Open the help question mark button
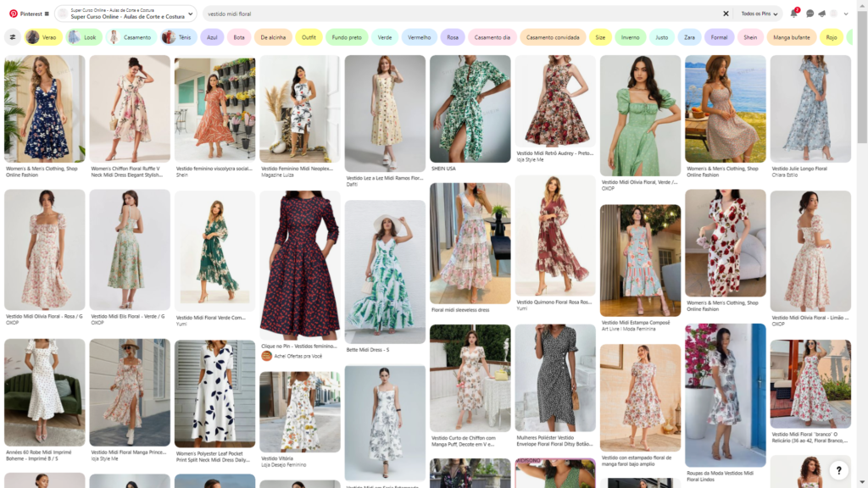Viewport: 868px width, 488px height. [x=837, y=470]
